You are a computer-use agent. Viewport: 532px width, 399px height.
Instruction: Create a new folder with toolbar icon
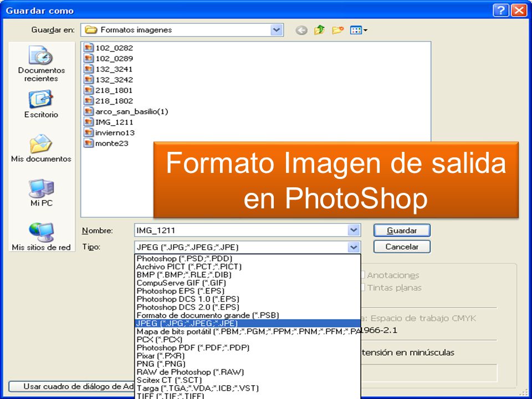[x=337, y=30]
